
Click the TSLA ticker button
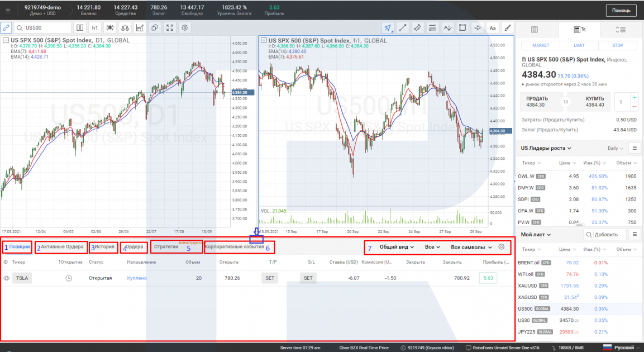pyautogui.click(x=22, y=278)
